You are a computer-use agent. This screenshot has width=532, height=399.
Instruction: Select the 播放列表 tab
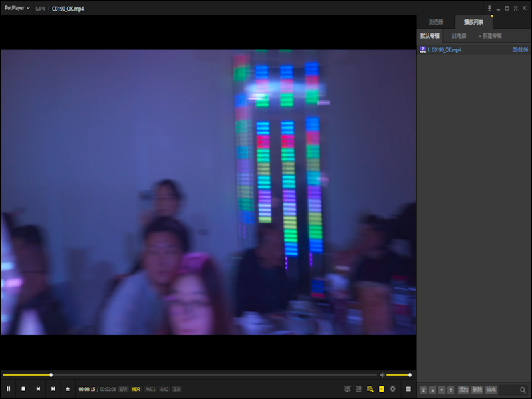473,22
